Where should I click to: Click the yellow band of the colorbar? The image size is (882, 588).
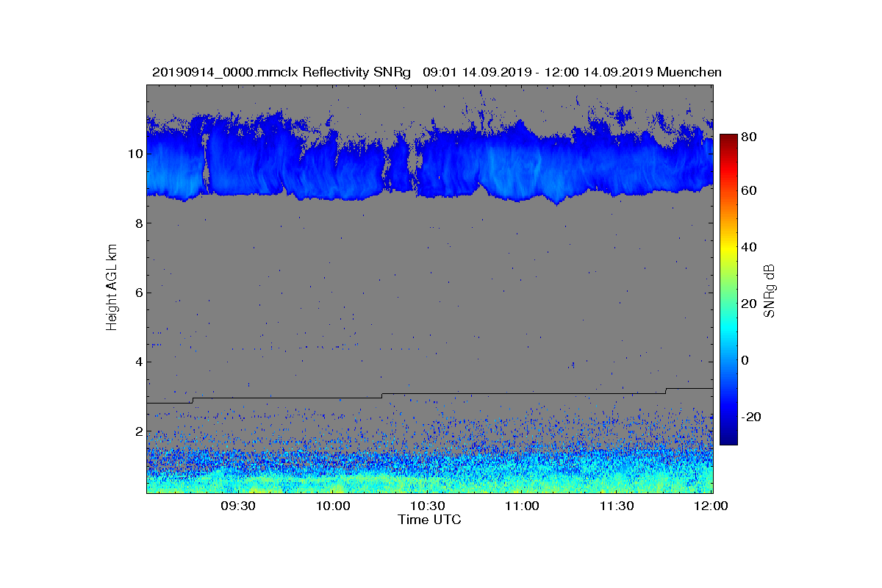pyautogui.click(x=728, y=250)
